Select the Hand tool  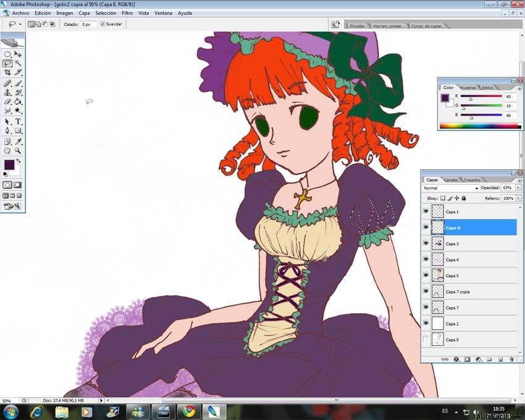coord(7,151)
